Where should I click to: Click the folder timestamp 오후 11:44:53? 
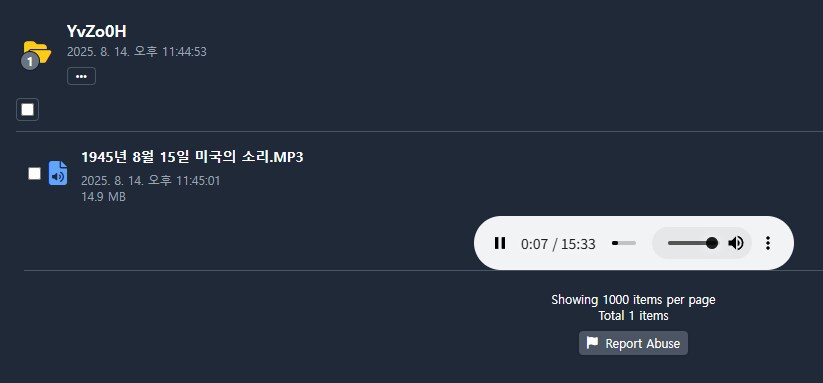[x=171, y=52]
